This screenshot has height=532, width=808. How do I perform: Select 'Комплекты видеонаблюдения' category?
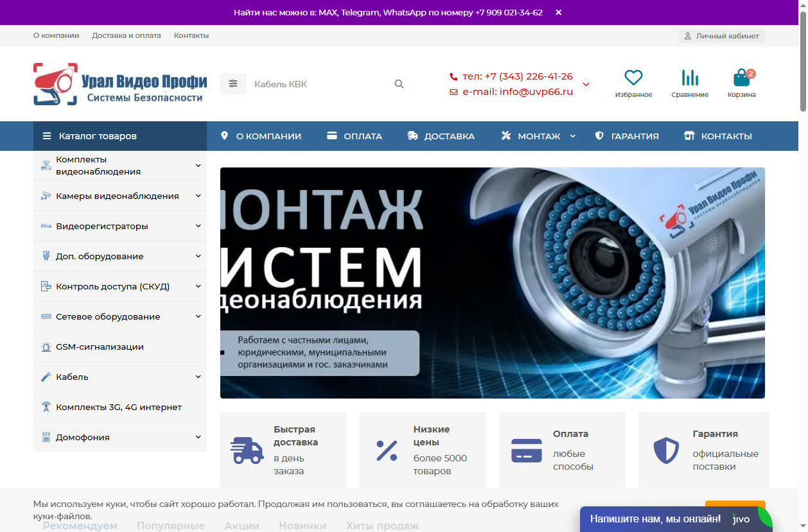(x=98, y=166)
